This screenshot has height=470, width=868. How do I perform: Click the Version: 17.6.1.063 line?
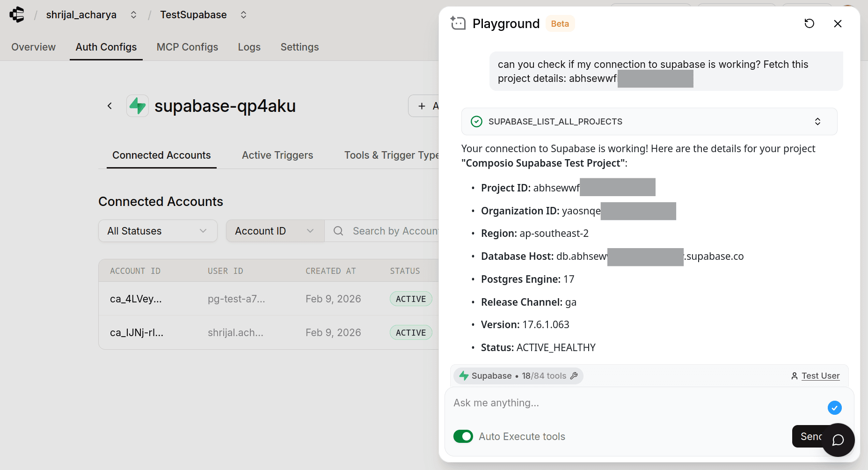(x=525, y=324)
